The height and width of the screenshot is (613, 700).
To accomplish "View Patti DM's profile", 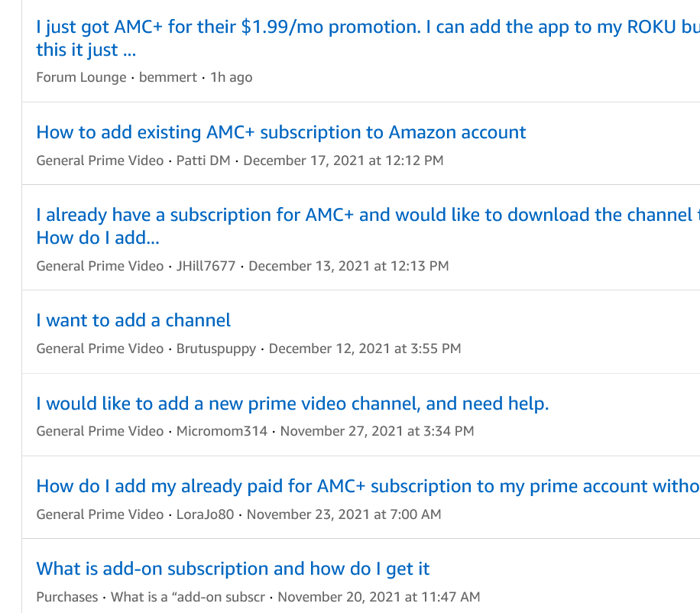I will [x=203, y=161].
